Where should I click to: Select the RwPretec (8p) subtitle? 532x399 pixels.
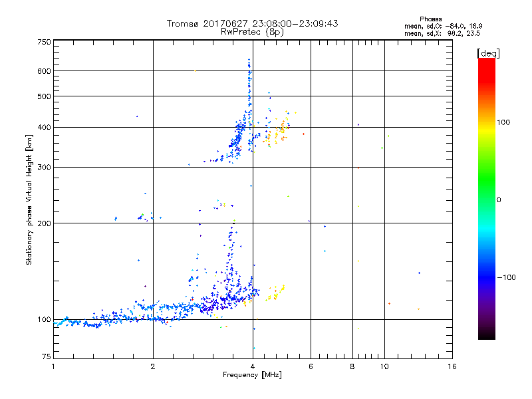tap(252, 31)
